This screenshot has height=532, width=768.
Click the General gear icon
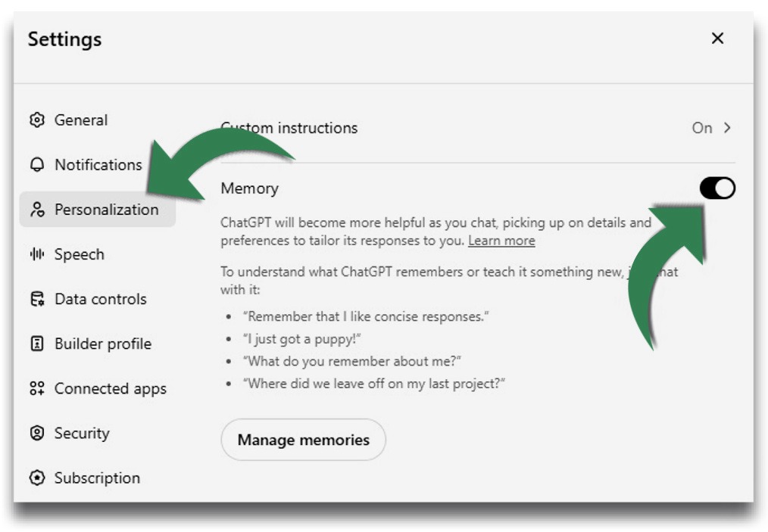36,120
